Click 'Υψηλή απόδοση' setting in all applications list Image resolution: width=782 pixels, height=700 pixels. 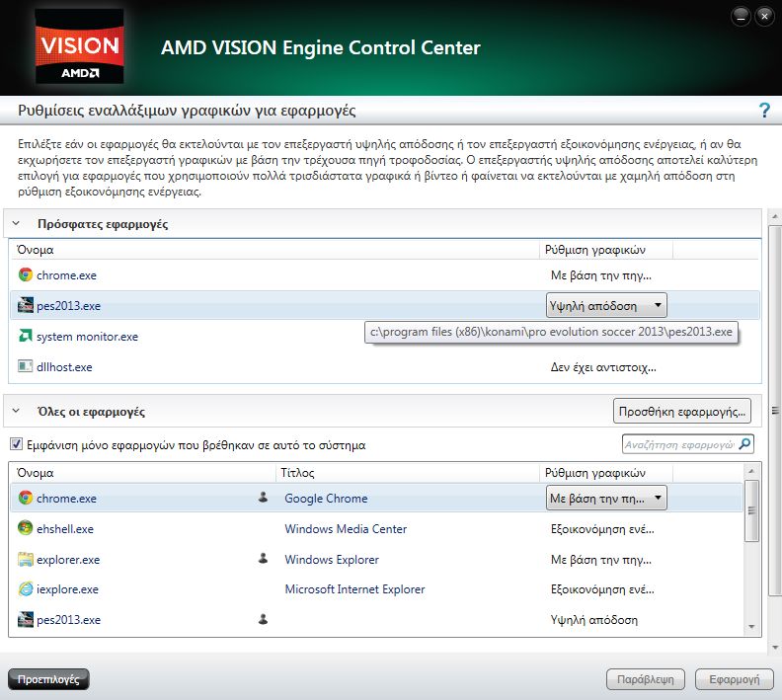point(594,620)
